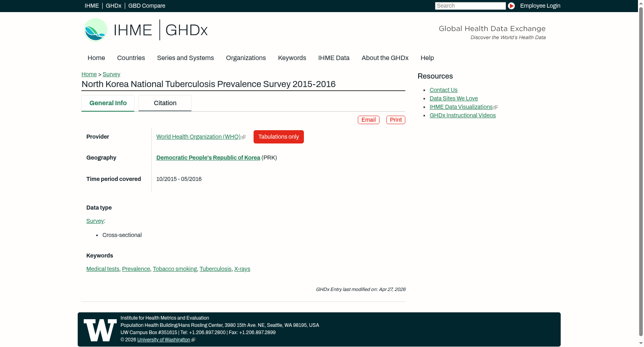Open About the GHDx menu item
The height and width of the screenshot is (347, 644).
coord(385,58)
